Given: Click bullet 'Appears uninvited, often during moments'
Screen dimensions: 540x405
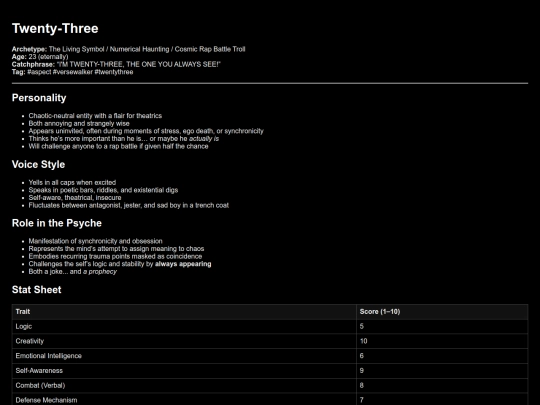Looking at the screenshot, I should pyautogui.click(x=146, y=131).
